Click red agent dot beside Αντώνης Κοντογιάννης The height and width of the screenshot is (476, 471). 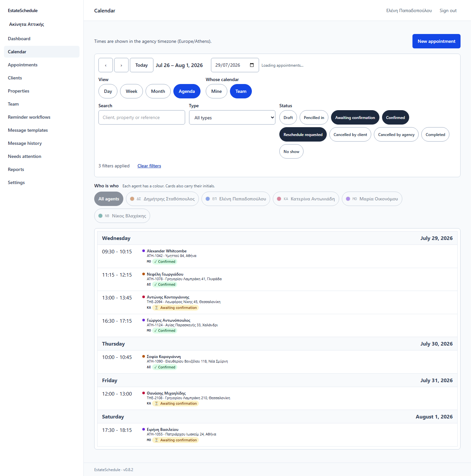point(144,297)
